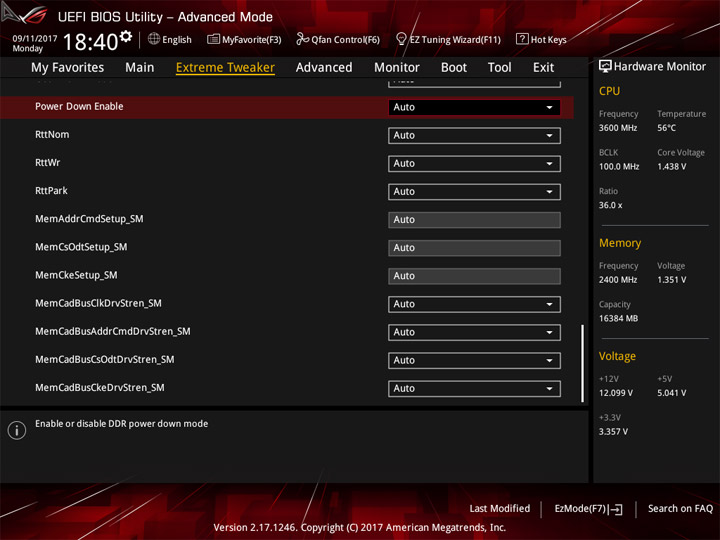The width and height of the screenshot is (720, 540).
Task: Click the +12V 12.099 V reading
Action: click(x=615, y=393)
